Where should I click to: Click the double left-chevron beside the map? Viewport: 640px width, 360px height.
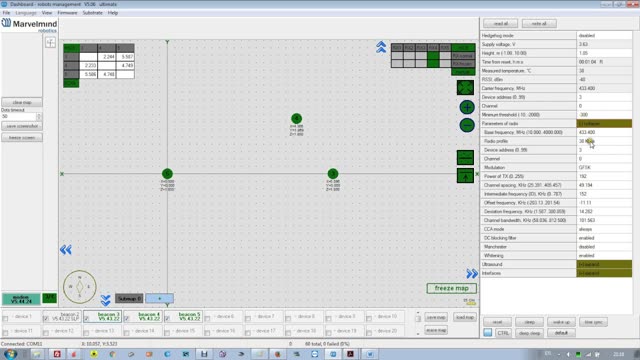click(x=66, y=250)
